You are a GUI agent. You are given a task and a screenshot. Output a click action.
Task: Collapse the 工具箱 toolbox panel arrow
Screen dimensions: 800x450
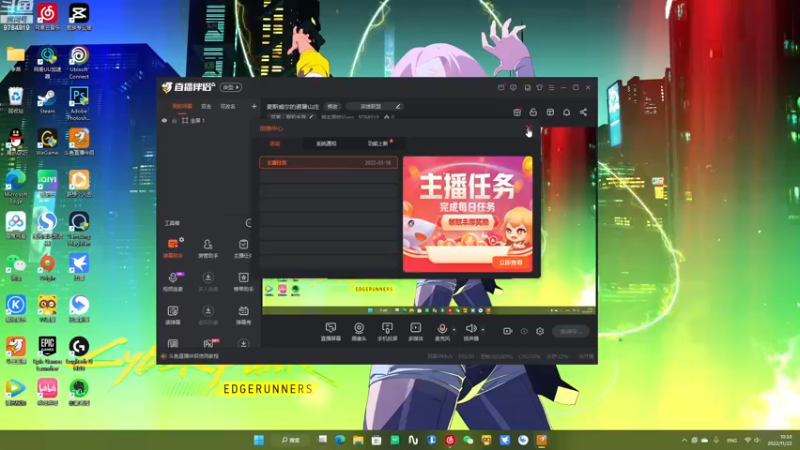(248, 223)
